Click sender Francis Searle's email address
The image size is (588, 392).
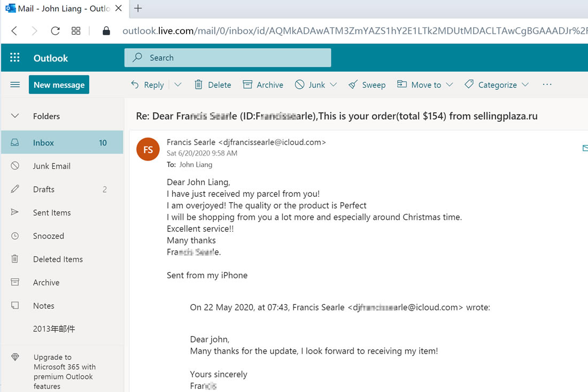(272, 142)
